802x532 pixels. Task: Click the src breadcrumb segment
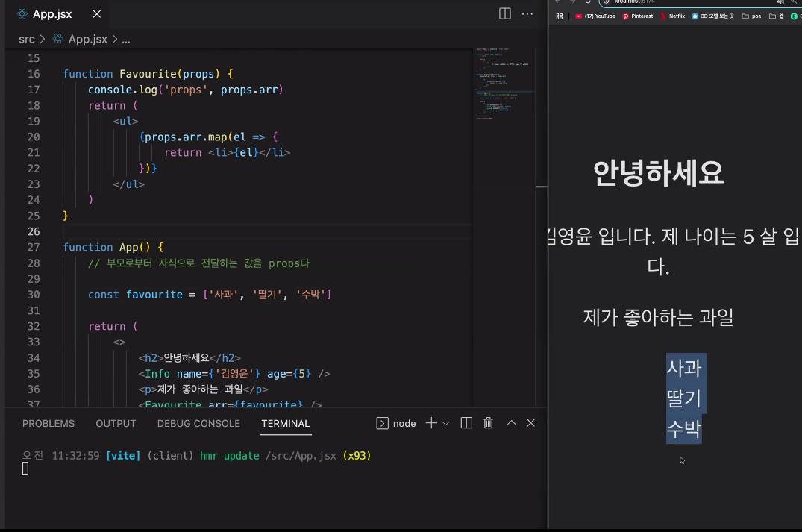coord(27,40)
